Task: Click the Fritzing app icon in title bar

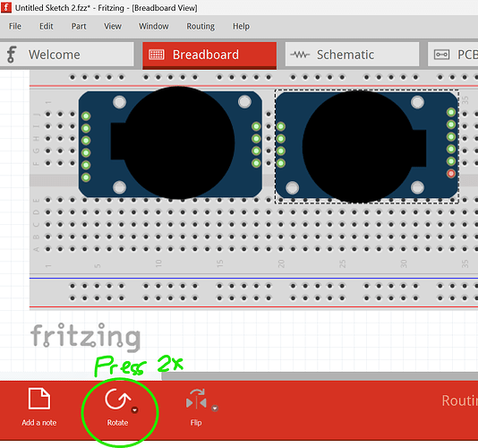Action: point(6,7)
